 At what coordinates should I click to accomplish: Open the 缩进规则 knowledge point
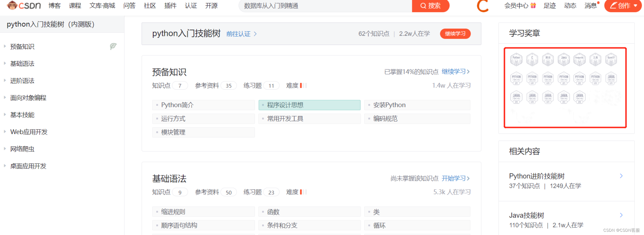click(203, 212)
